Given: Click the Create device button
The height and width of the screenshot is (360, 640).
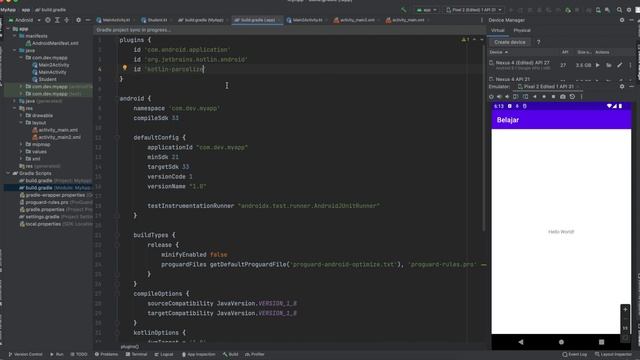Looking at the screenshot, I should pyautogui.click(x=510, y=42).
